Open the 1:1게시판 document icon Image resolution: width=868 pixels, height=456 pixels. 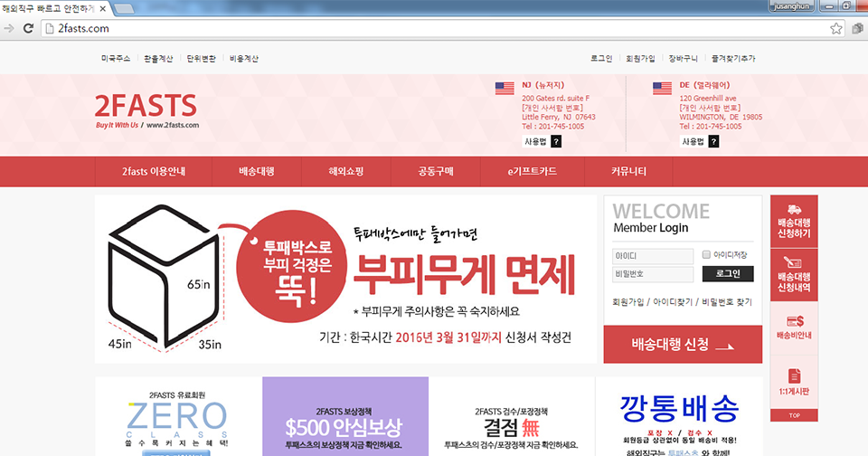point(794,375)
